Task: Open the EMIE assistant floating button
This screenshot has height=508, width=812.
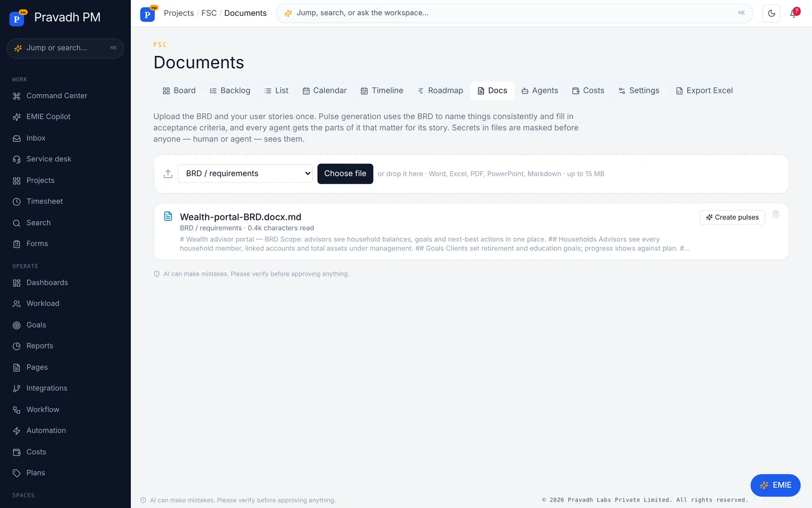Action: 775,485
